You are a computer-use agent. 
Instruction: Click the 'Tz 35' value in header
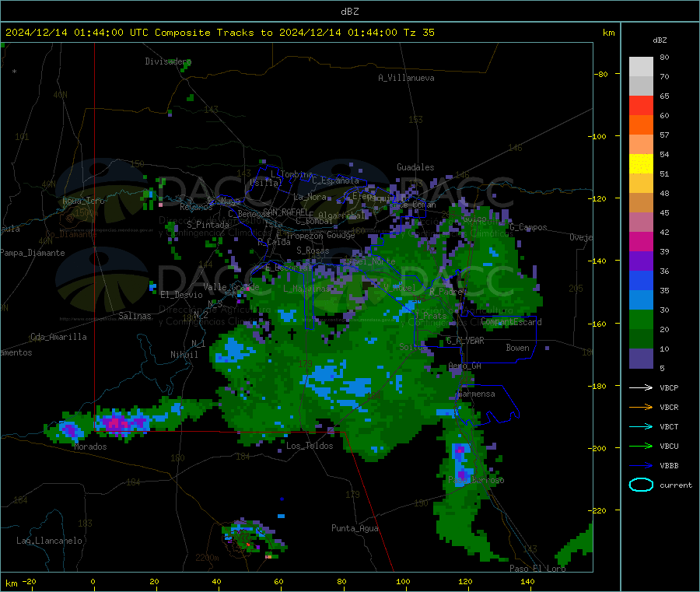click(418, 32)
